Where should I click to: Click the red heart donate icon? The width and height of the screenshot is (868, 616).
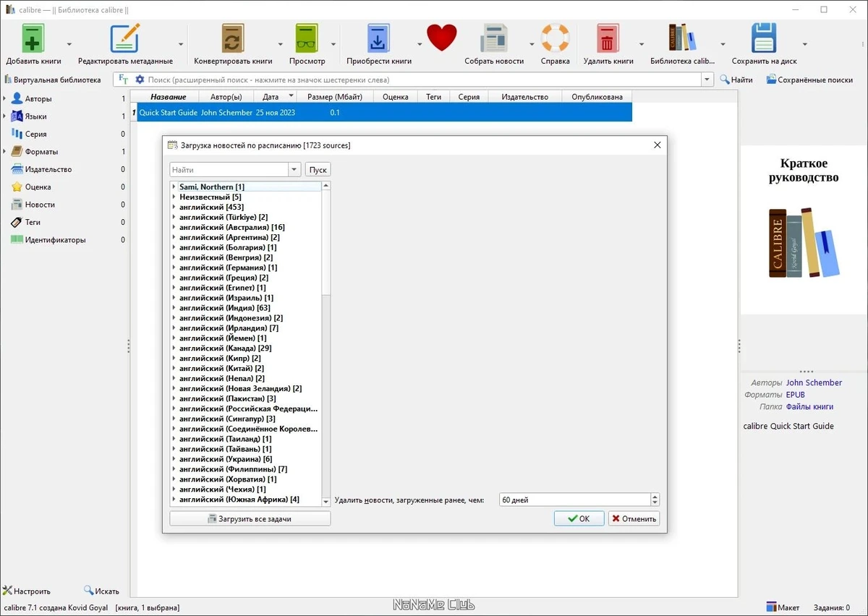pos(441,38)
